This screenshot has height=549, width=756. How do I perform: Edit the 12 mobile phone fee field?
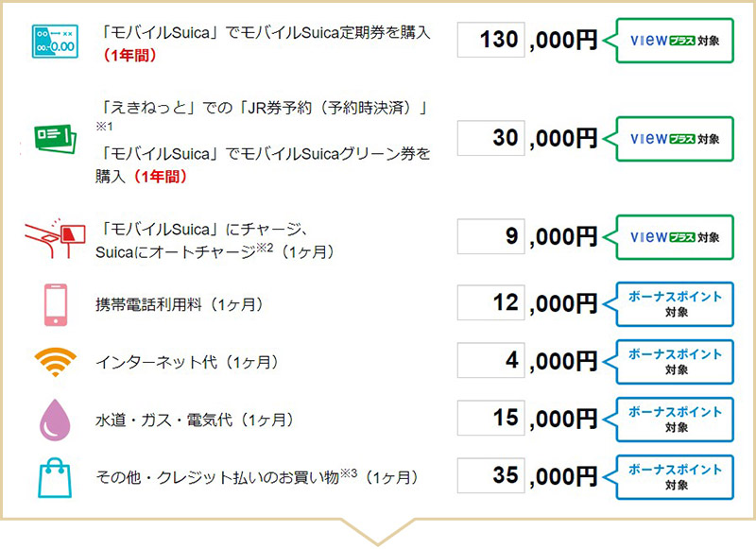[490, 302]
